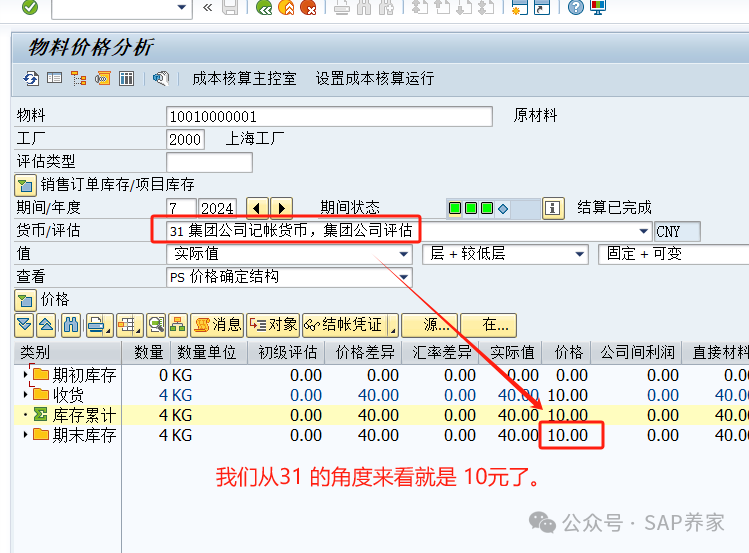Open the 层 + 较低层 dropdown

[579, 254]
